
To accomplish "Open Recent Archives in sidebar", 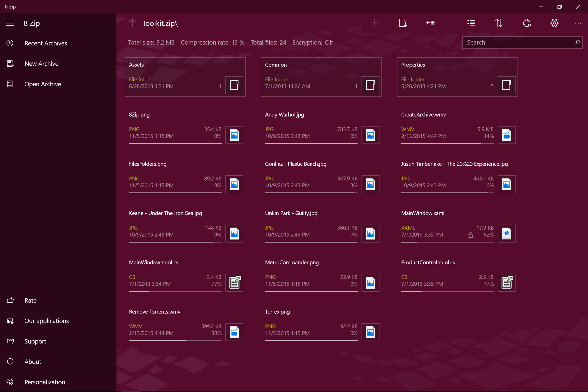I will [x=58, y=43].
